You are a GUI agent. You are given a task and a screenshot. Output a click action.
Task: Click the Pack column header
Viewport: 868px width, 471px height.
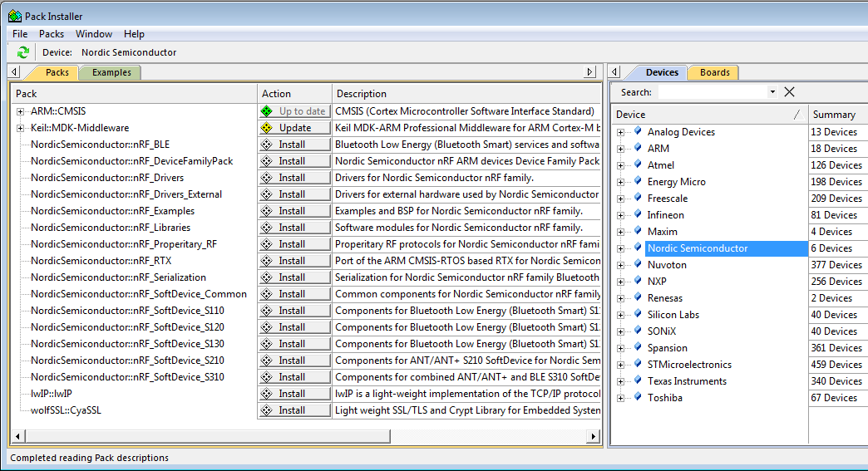tap(135, 93)
